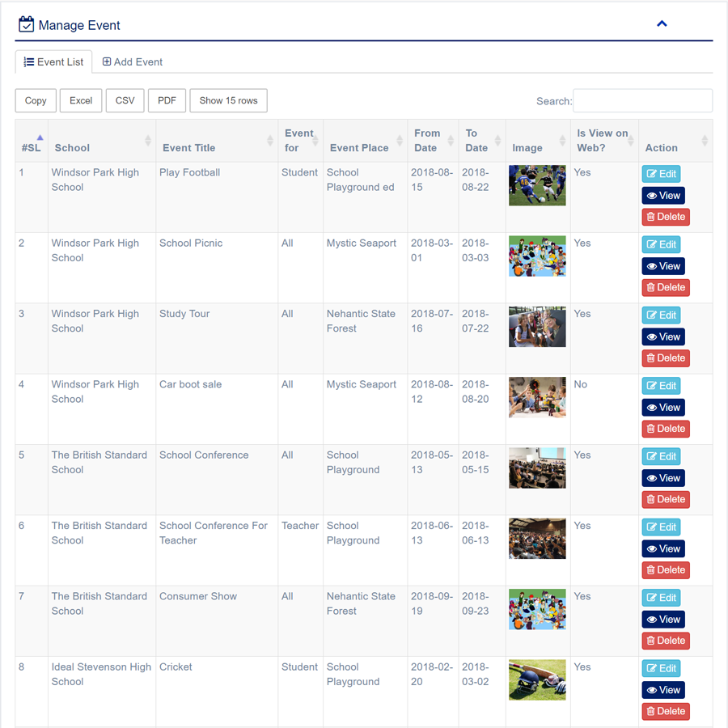The width and height of the screenshot is (728, 728).
Task: Edit the Consumer Show event
Action: point(661,598)
